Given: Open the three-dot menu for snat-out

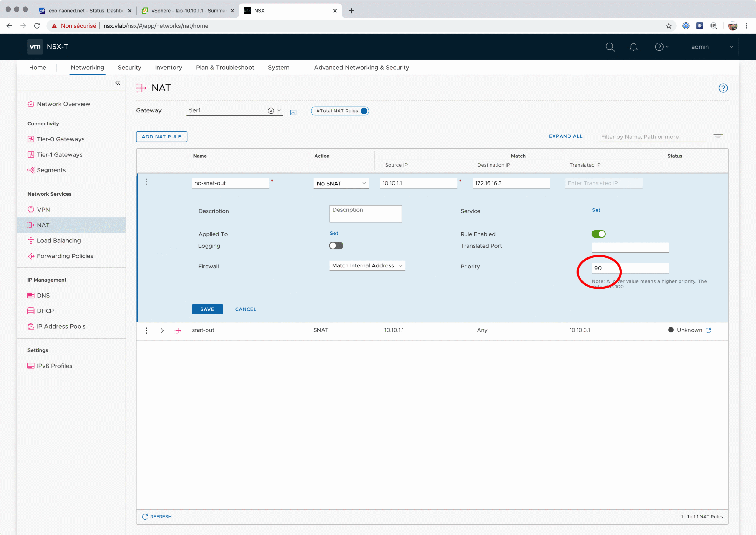Looking at the screenshot, I should pos(146,330).
